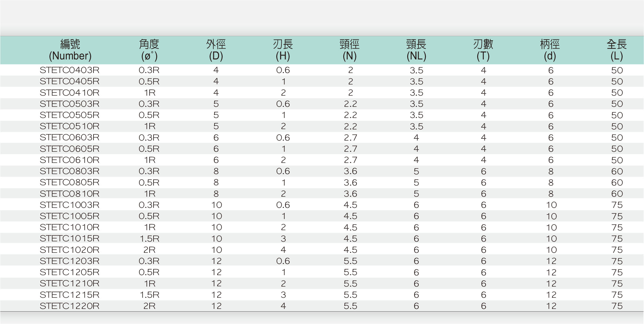The width and height of the screenshot is (644, 324).
Task: Click the 外徑 (D) column header
Action: 216,50
